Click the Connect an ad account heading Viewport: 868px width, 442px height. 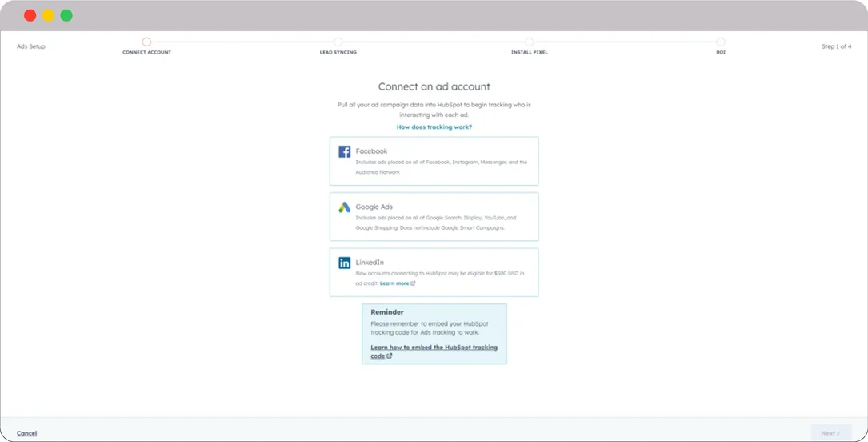434,86
